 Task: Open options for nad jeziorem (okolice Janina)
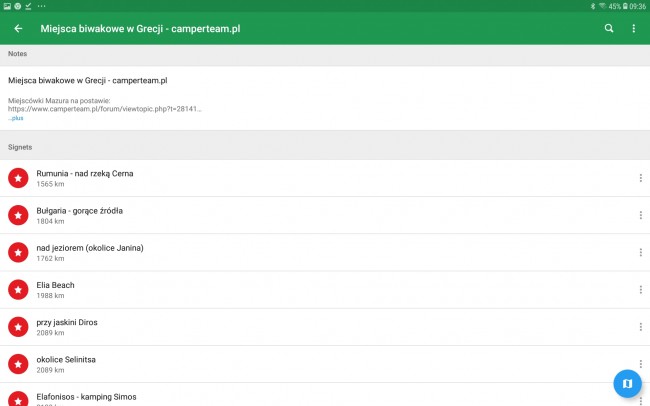click(640, 252)
